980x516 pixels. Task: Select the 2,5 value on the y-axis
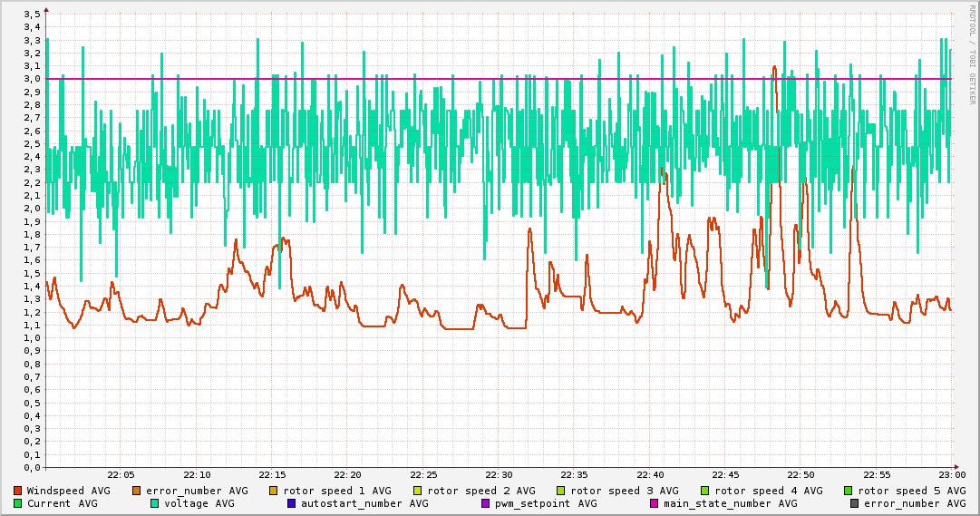click(x=32, y=144)
